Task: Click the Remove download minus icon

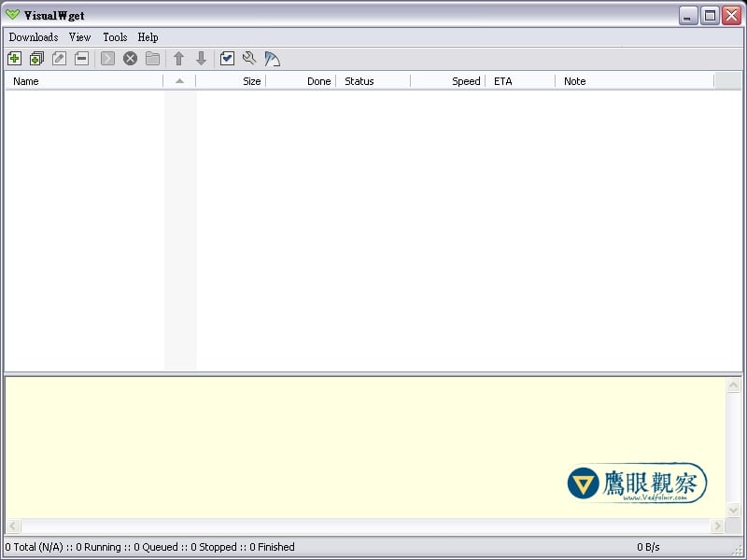Action: pyautogui.click(x=81, y=59)
